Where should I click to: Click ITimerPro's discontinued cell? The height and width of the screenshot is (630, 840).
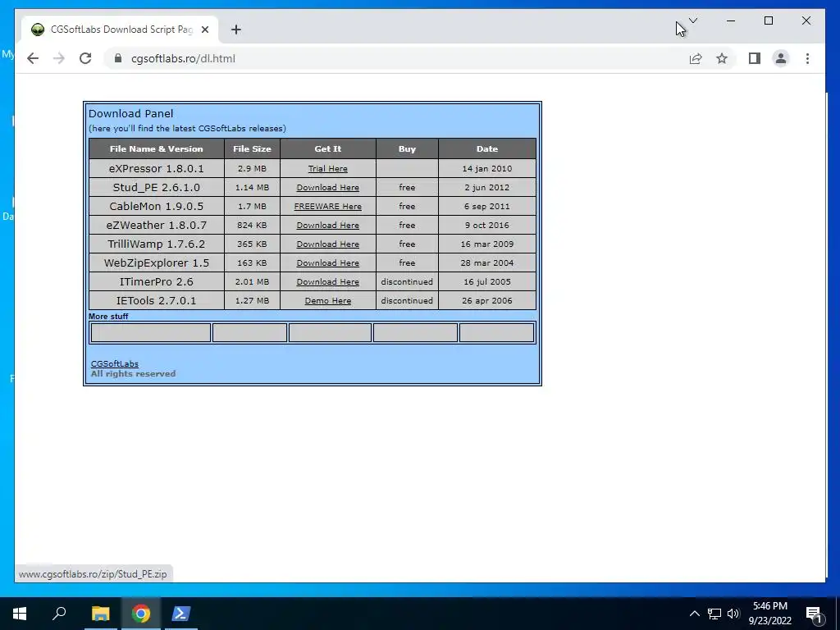pyautogui.click(x=407, y=281)
